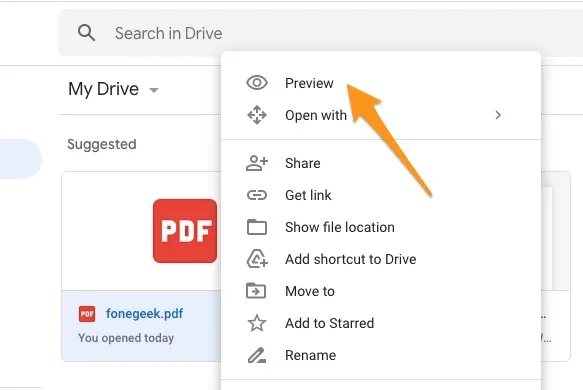Click the Add to Starred star icon
Image resolution: width=583 pixels, height=390 pixels.
tap(257, 323)
